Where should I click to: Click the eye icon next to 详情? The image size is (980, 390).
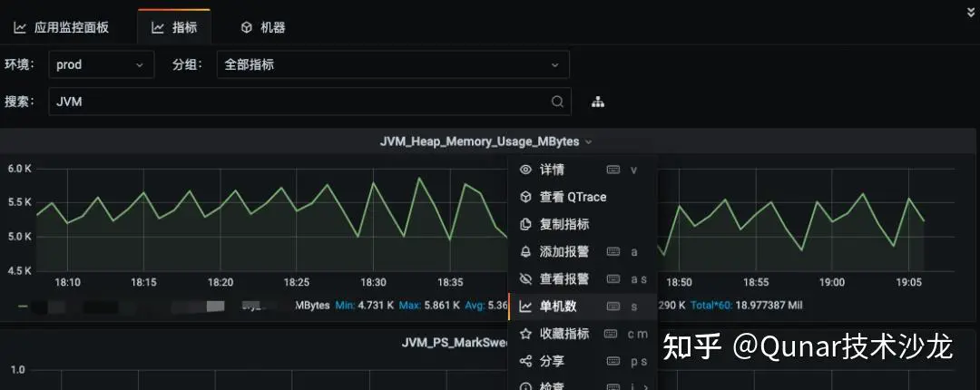point(525,170)
